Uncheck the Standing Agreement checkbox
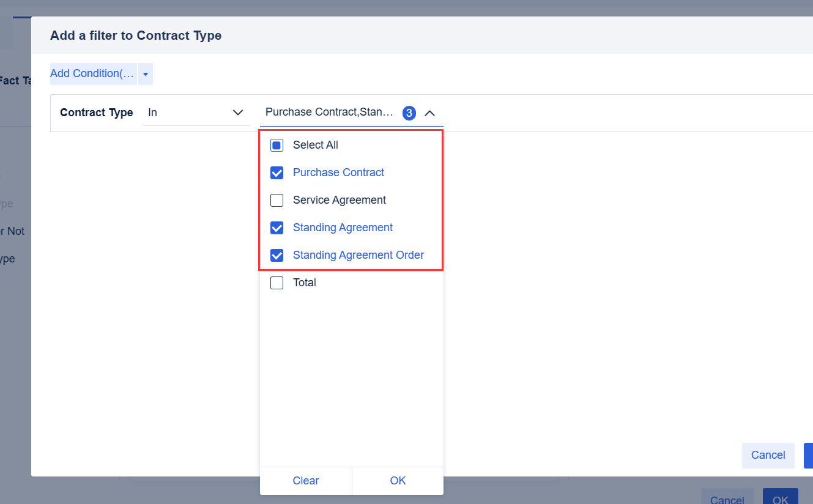813x504 pixels. click(x=277, y=228)
